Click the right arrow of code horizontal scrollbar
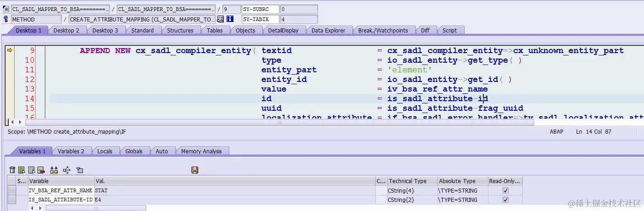 click(20, 122)
